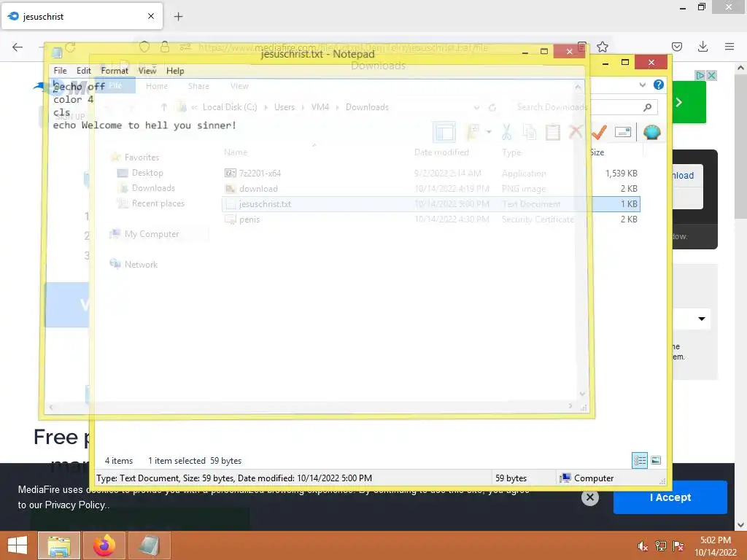The width and height of the screenshot is (747, 560).
Task: Close the advertisement with X icon
Action: (711, 75)
